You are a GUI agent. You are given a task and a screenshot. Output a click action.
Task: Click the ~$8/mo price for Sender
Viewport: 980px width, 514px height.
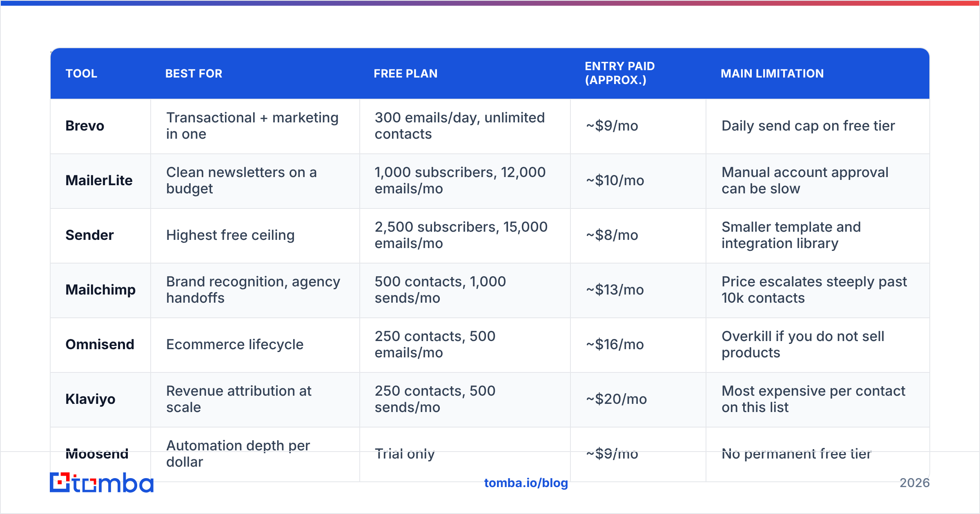pyautogui.click(x=612, y=235)
